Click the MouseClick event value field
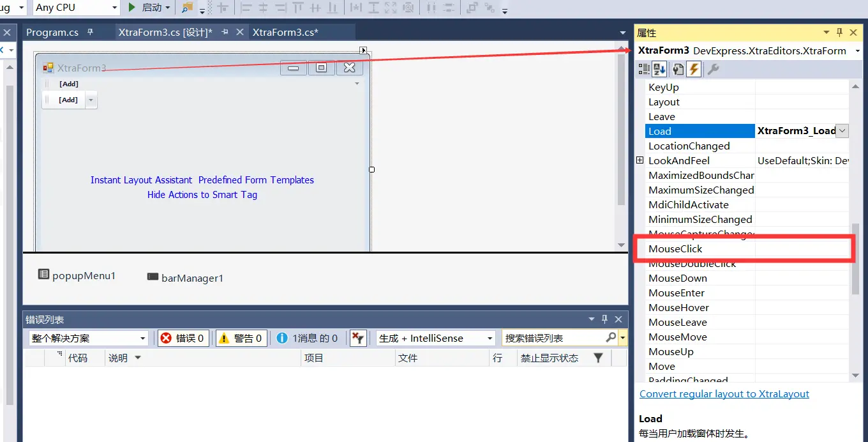This screenshot has width=868, height=442. 802,248
